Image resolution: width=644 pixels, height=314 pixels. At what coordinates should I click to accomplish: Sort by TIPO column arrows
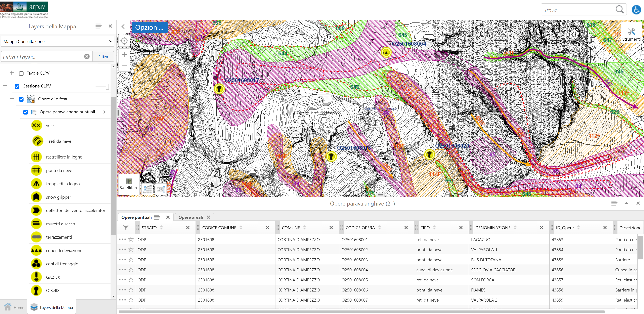(434, 227)
